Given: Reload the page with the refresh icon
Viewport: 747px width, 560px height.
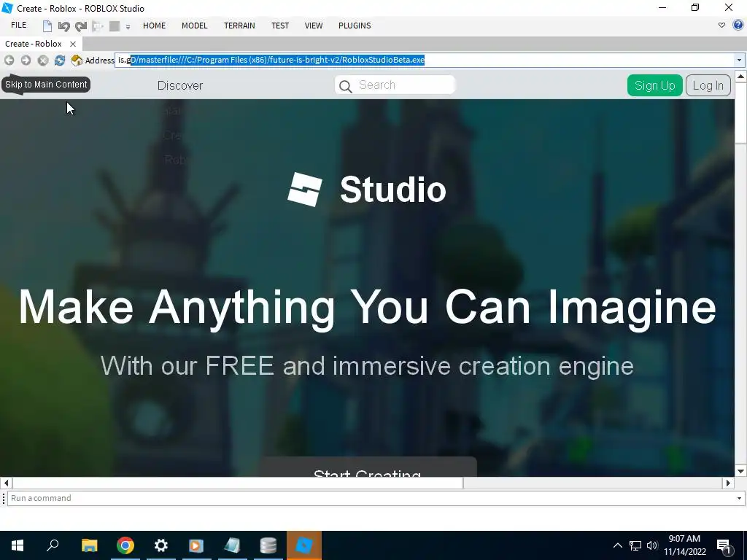Looking at the screenshot, I should (60, 60).
